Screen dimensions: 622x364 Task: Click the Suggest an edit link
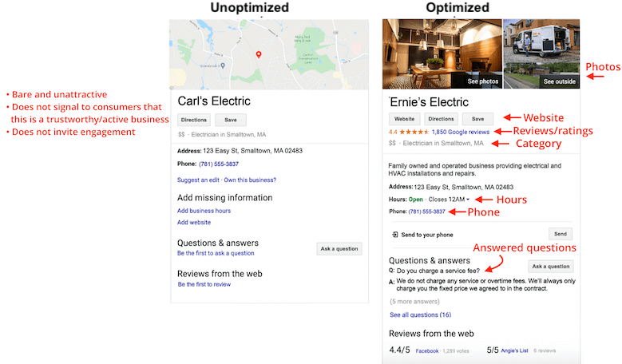pyautogui.click(x=198, y=180)
